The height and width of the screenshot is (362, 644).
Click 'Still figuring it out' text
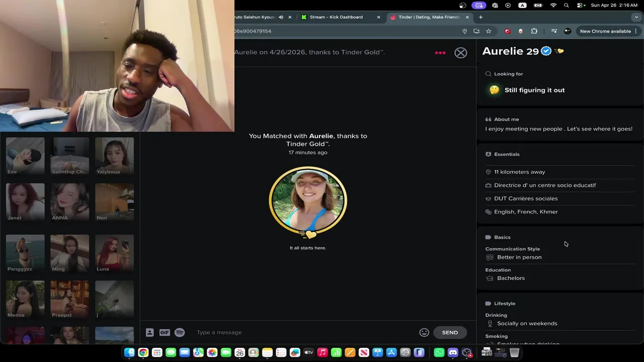point(534,90)
